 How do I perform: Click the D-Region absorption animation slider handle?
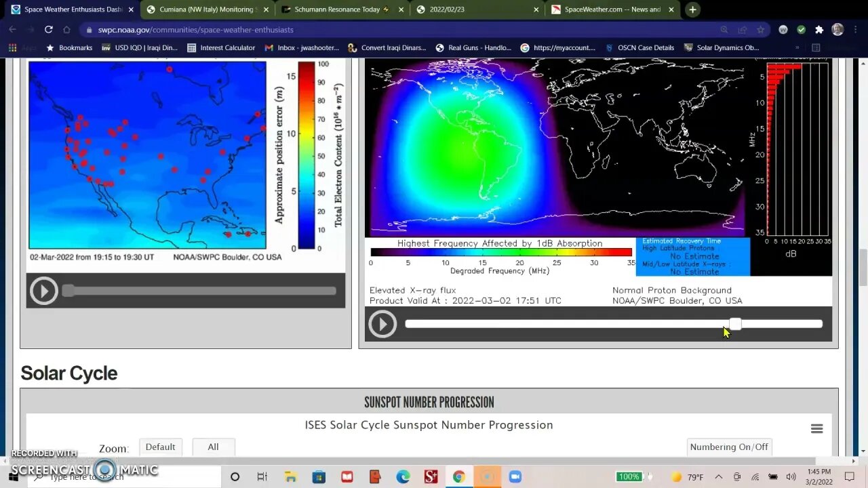[735, 324]
